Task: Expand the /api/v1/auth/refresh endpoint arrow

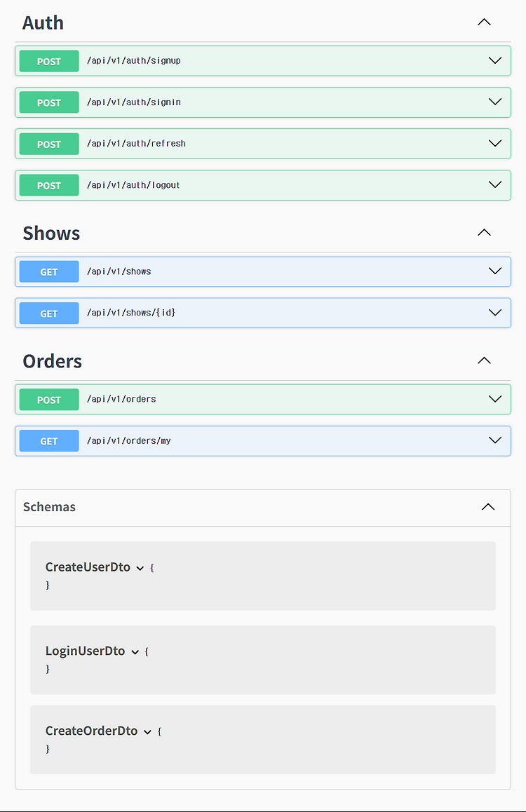Action: (495, 144)
